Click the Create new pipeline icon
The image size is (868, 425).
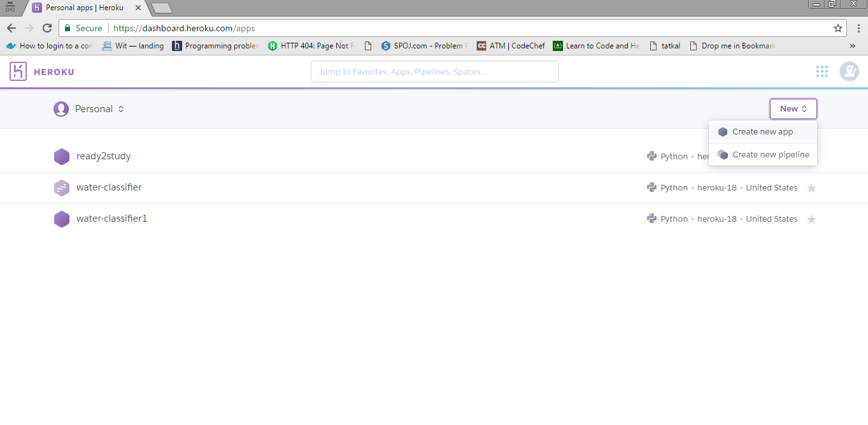click(723, 155)
